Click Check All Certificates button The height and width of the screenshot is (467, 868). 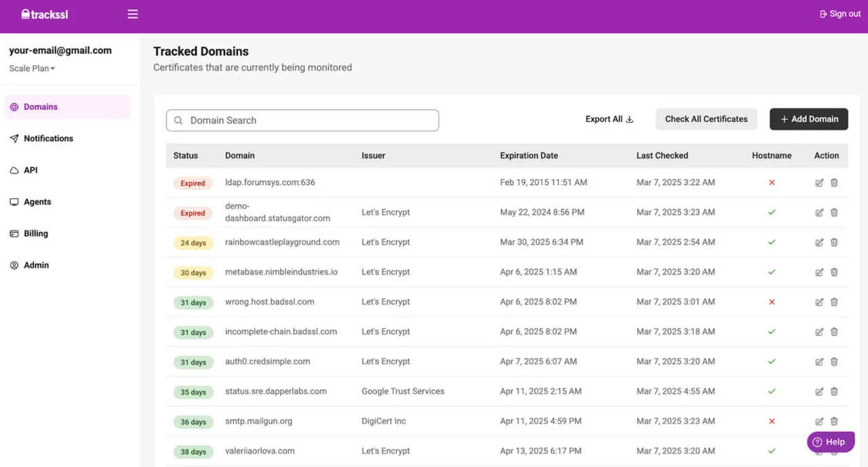(x=706, y=119)
